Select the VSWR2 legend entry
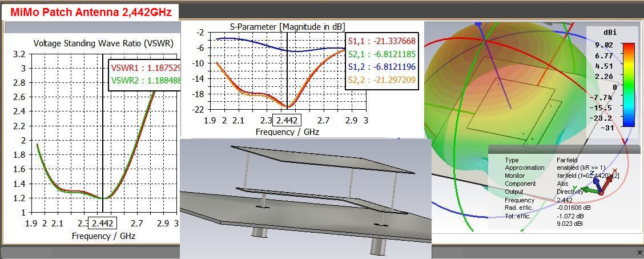This screenshot has width=644, height=259. click(x=146, y=81)
